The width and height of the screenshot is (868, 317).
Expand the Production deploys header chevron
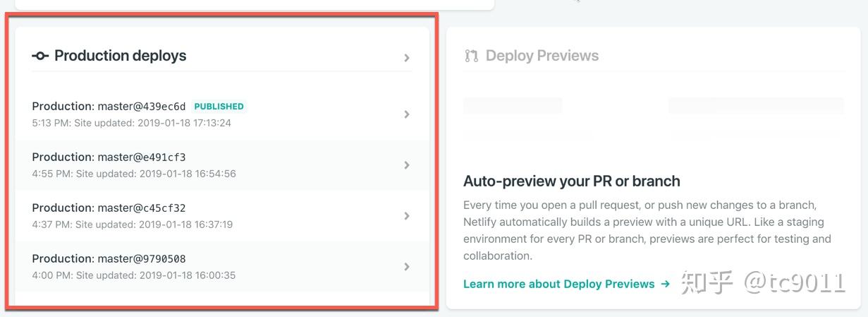pyautogui.click(x=407, y=58)
